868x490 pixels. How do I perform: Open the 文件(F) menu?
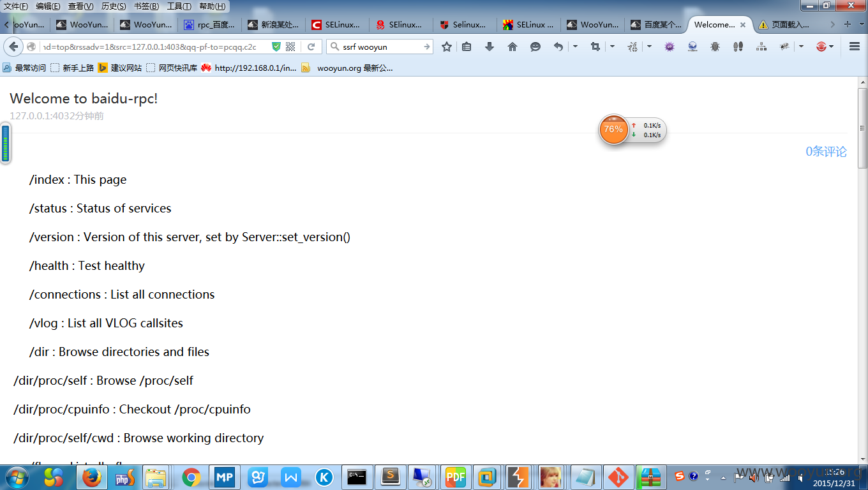[16, 6]
